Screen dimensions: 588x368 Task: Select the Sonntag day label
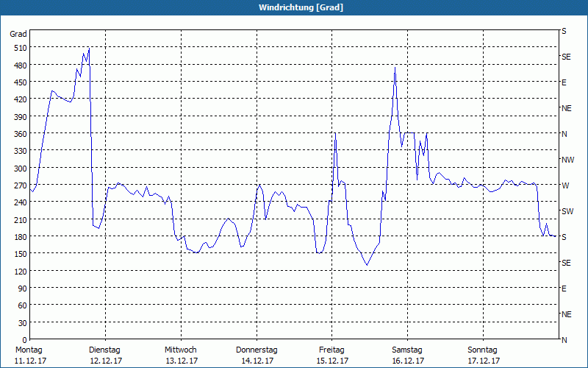pos(483,350)
